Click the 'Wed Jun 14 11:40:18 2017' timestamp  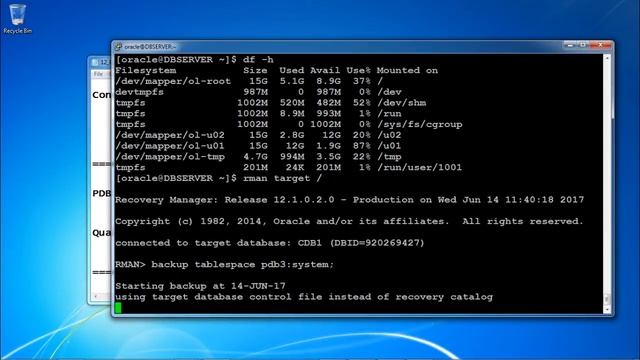(x=511, y=200)
